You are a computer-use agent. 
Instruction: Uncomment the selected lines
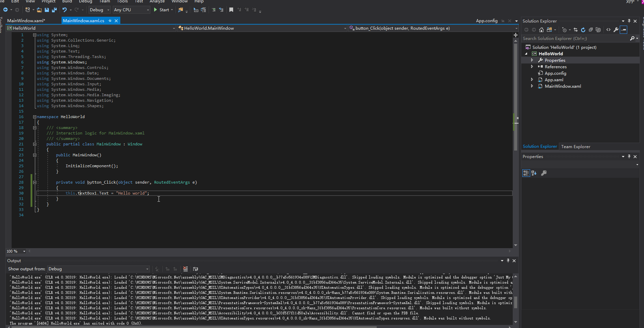[221, 10]
